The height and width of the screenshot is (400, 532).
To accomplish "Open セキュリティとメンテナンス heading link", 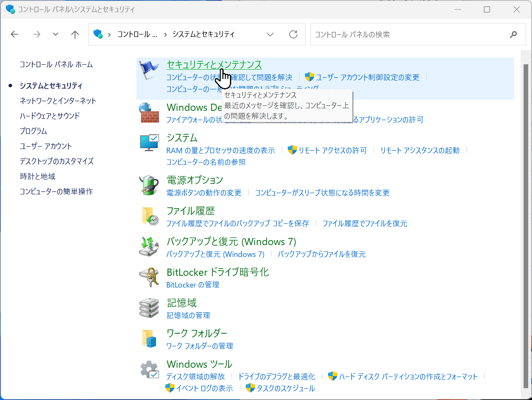I will pos(214,65).
